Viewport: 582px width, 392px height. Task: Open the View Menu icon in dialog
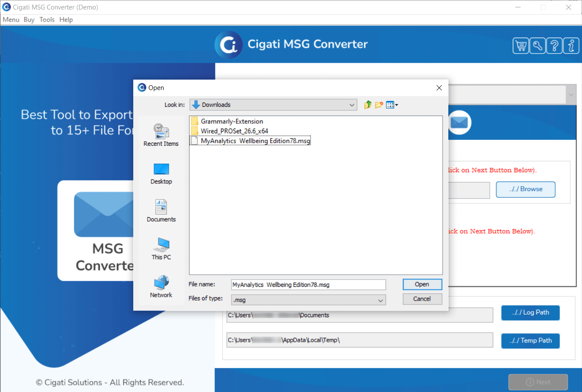[392, 105]
